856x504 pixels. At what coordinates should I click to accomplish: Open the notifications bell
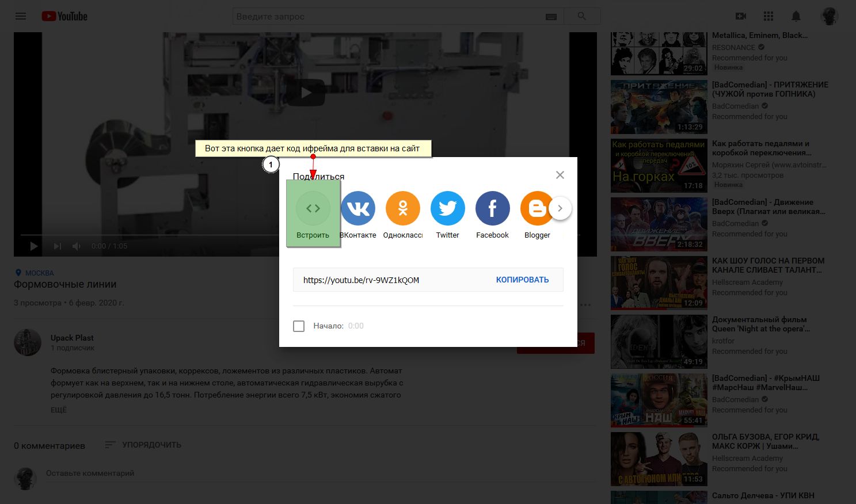[x=796, y=16]
